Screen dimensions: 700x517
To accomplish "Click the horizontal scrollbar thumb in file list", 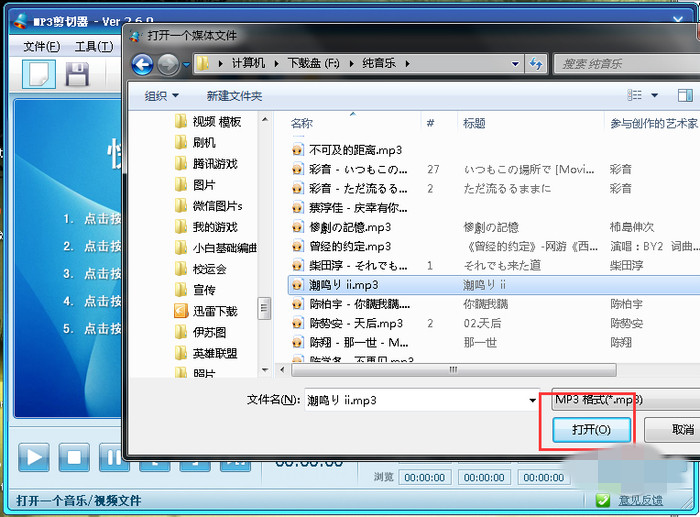I will 454,370.
